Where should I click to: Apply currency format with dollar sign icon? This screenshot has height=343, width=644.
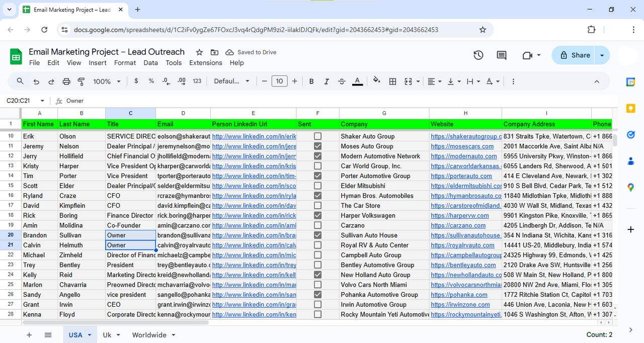click(136, 81)
